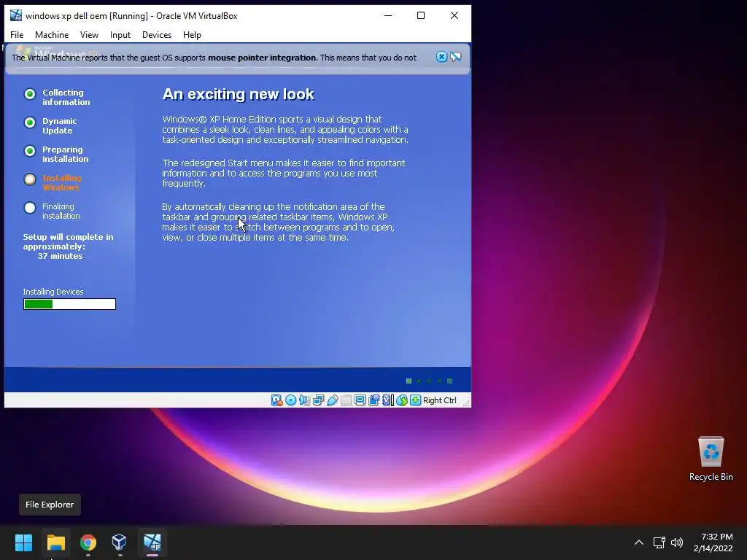This screenshot has height=560, width=747.
Task: Maximize the VirtualBox VM window
Action: tap(421, 15)
